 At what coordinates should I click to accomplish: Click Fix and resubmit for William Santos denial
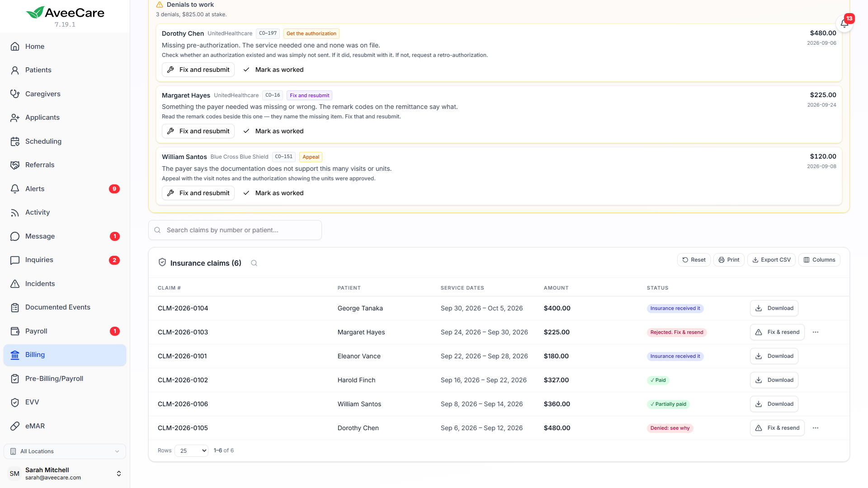[198, 193]
